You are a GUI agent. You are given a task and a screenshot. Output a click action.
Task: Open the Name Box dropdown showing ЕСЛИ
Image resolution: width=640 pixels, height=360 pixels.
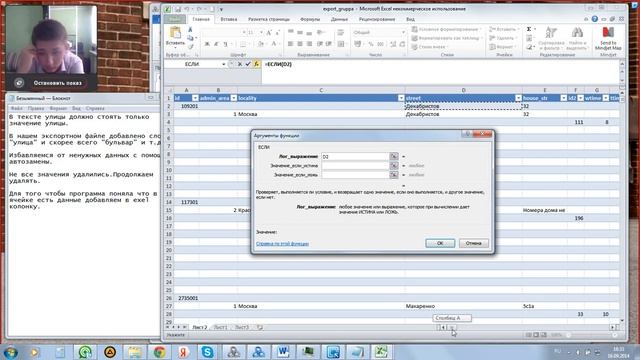224,64
